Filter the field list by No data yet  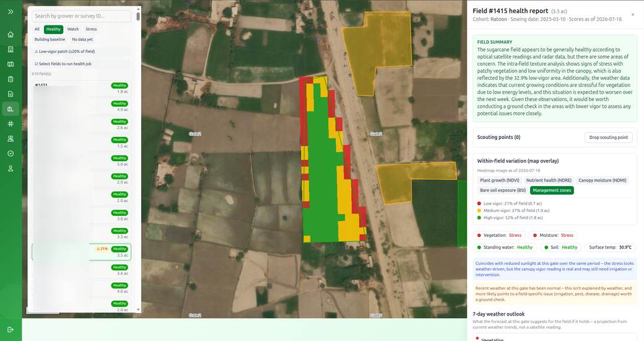(x=82, y=40)
